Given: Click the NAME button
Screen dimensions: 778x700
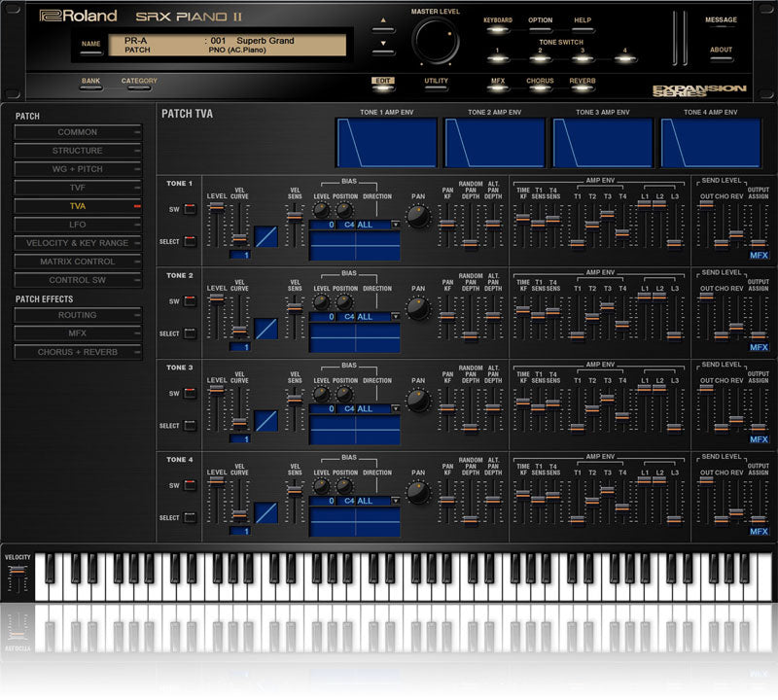Looking at the screenshot, I should click(x=90, y=52).
